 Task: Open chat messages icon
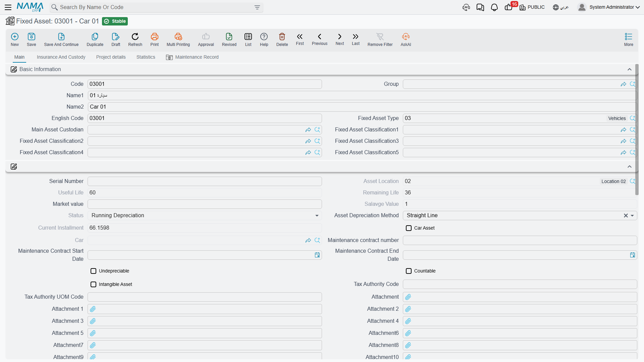click(480, 7)
